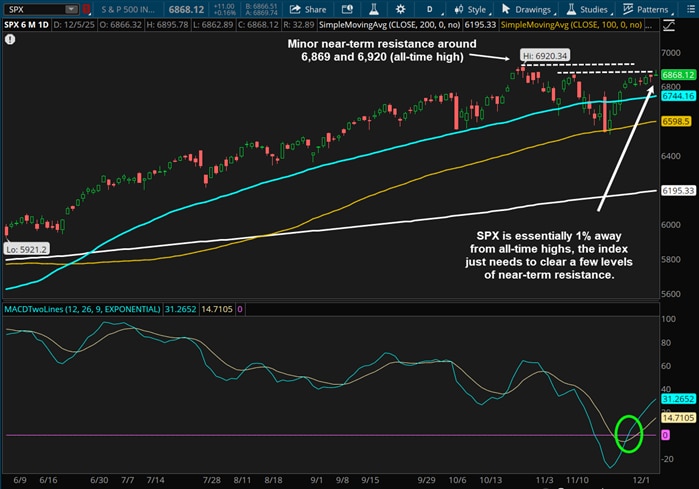Click the cyan 6744.16 axis label
The image size is (699, 489).
tap(678, 96)
